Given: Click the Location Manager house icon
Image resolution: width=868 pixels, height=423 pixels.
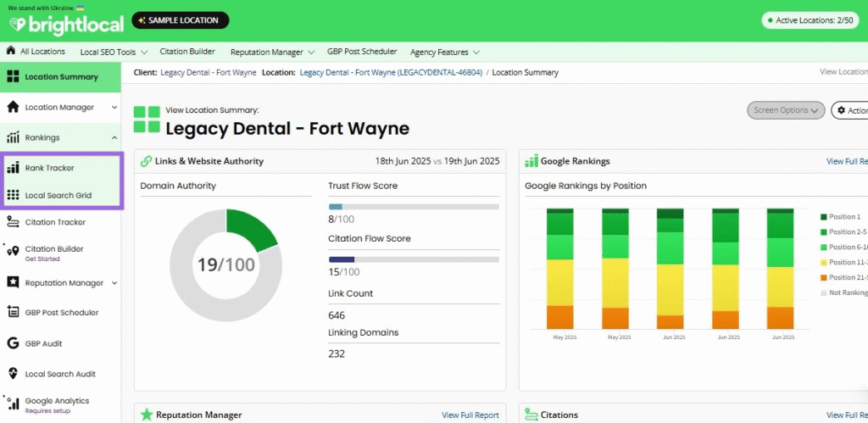Looking at the screenshot, I should [x=13, y=108].
